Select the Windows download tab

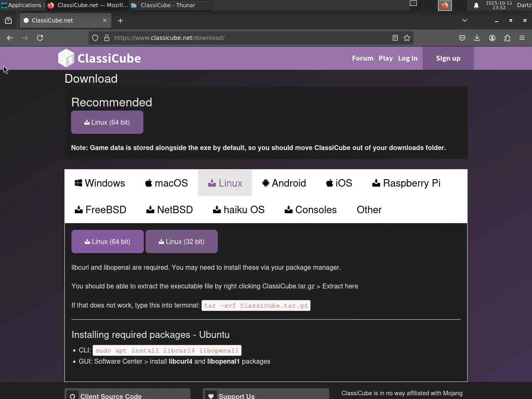point(100,183)
